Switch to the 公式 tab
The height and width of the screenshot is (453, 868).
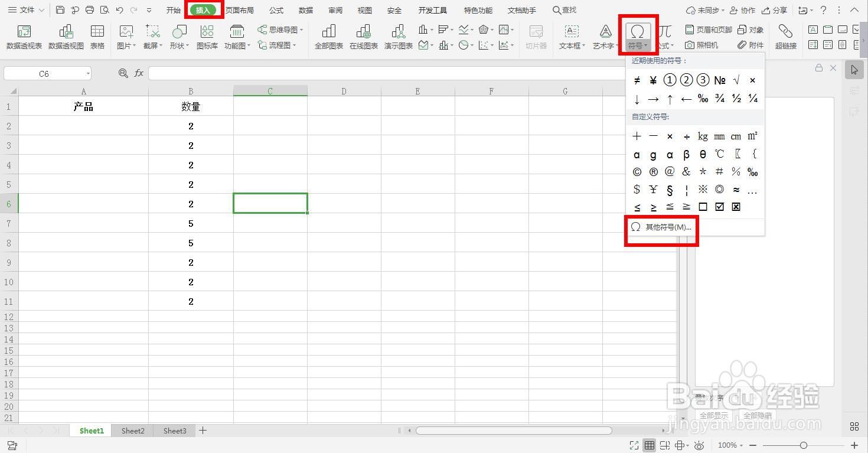(276, 10)
